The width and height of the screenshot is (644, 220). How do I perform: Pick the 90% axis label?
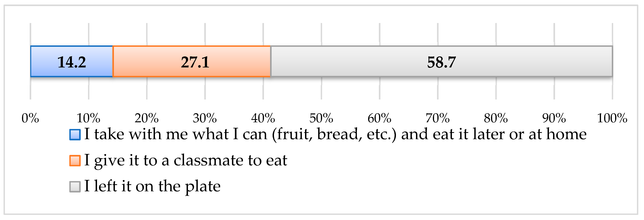pyautogui.click(x=554, y=118)
